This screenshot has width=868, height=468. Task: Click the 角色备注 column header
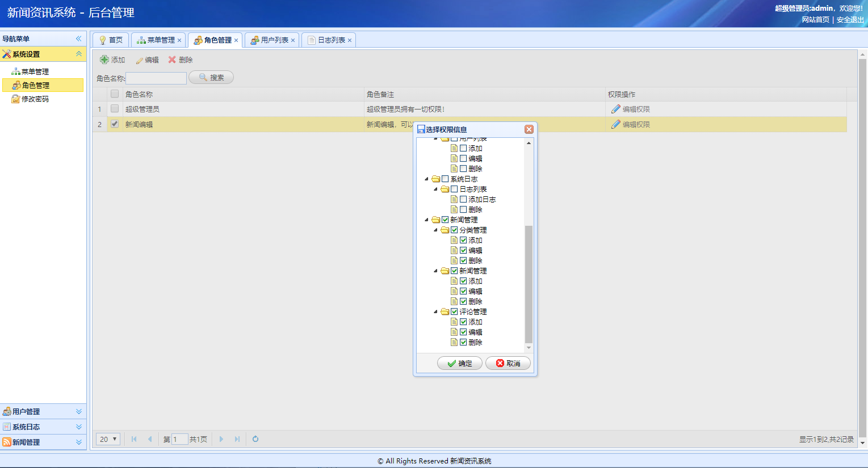click(485, 94)
